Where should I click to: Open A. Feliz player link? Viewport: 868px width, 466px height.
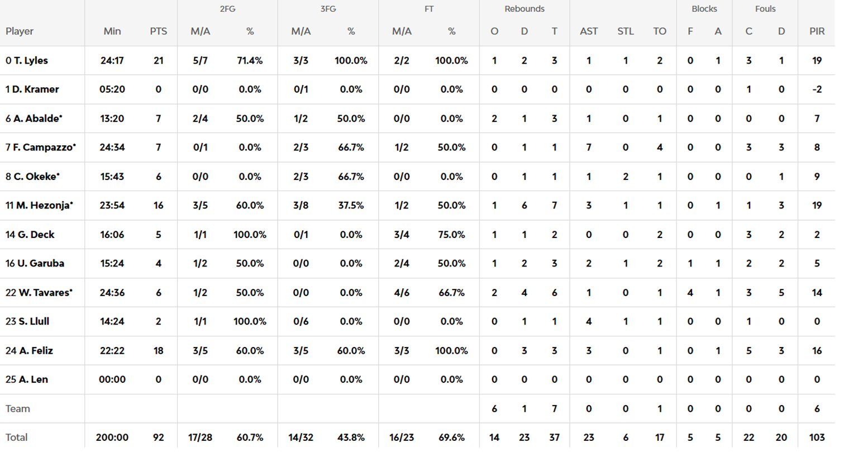[36, 351]
